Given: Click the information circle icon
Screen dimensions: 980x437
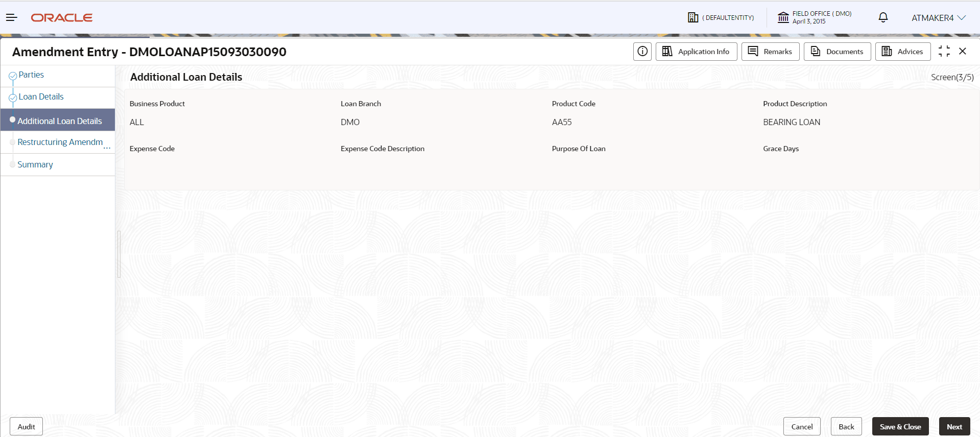Looking at the screenshot, I should point(642,51).
